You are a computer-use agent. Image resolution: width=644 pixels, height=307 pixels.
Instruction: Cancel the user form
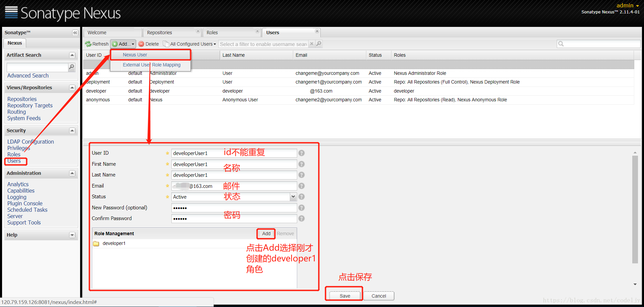(379, 296)
